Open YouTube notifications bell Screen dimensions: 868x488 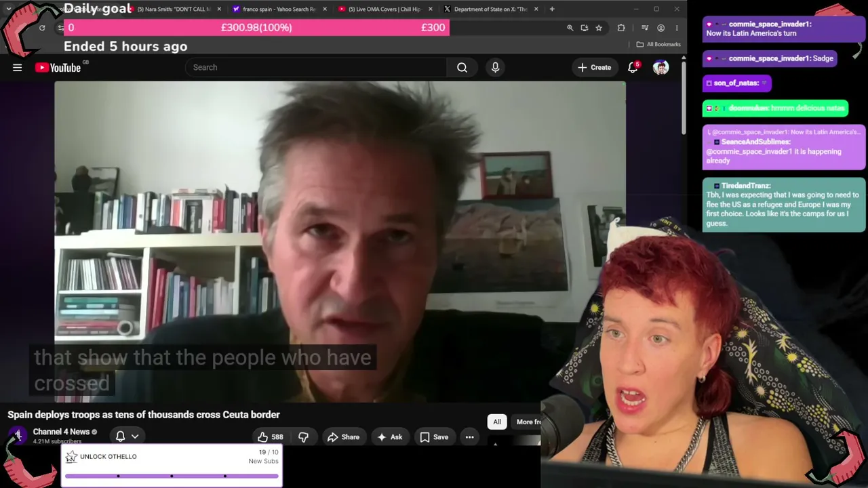[633, 67]
